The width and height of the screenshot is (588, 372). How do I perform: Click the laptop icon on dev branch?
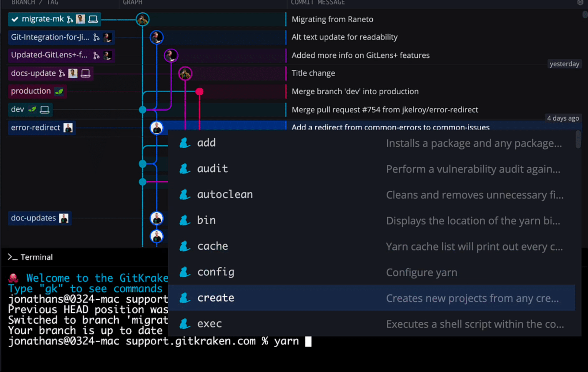point(45,110)
